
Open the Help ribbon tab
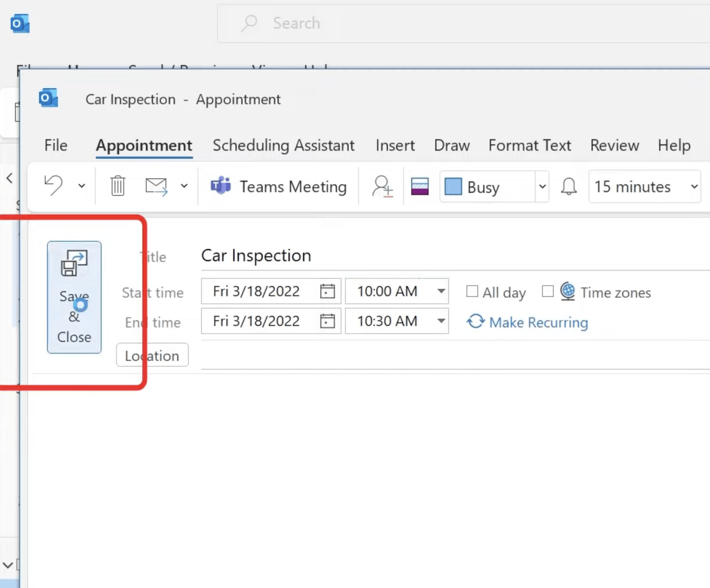point(674,145)
